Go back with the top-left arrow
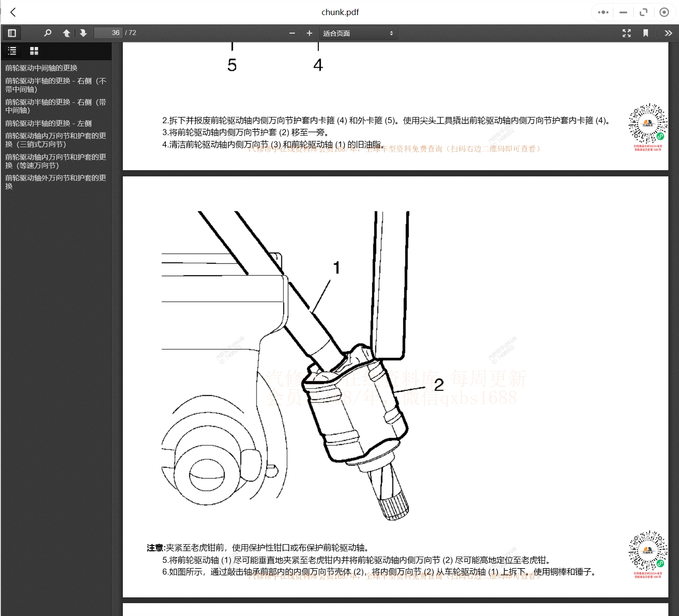Screen dimensions: 679x616 (x=13, y=12)
